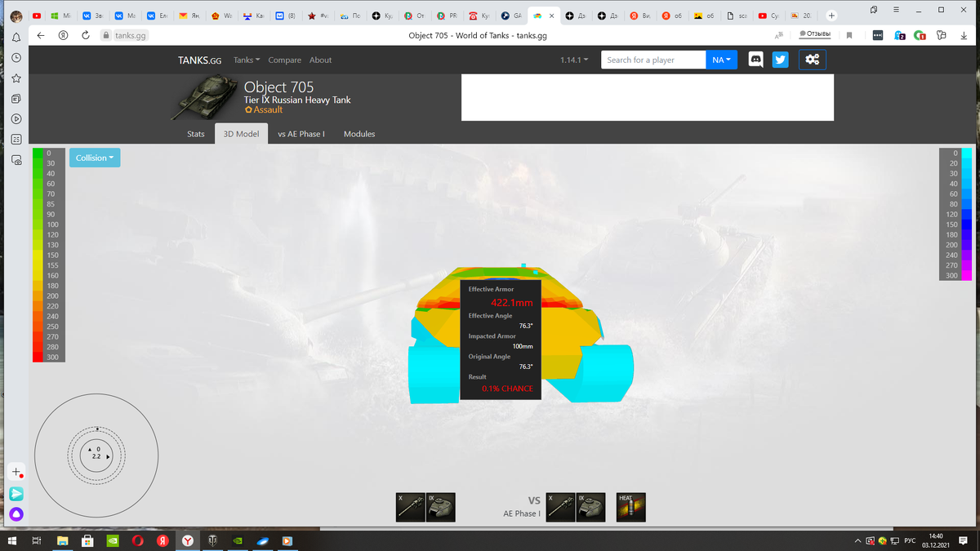The height and width of the screenshot is (551, 980).
Task: Choose the HEAT shell type
Action: pos(631,507)
